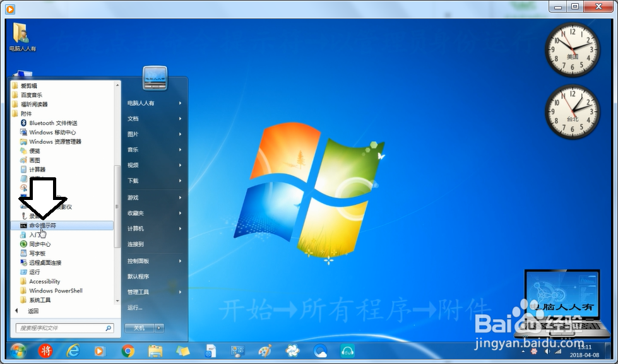
Task: Open Windows 资源管理器
Action: coord(51,141)
